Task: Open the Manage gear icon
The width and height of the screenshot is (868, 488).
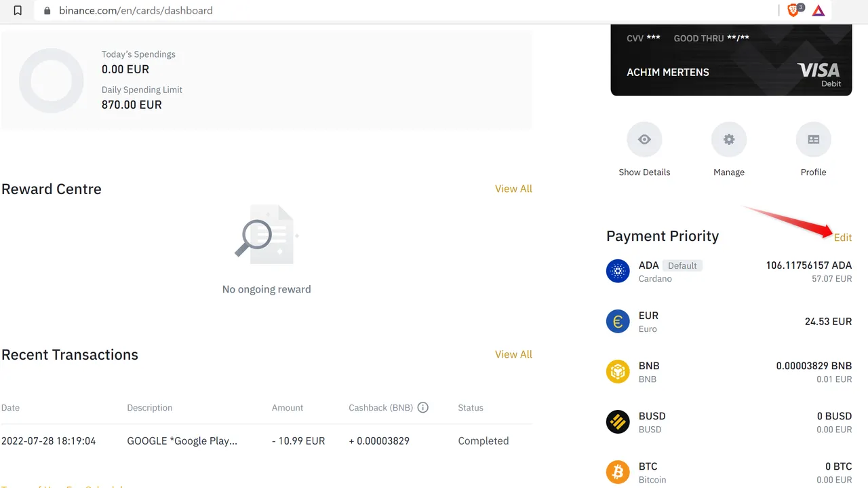Action: point(729,139)
